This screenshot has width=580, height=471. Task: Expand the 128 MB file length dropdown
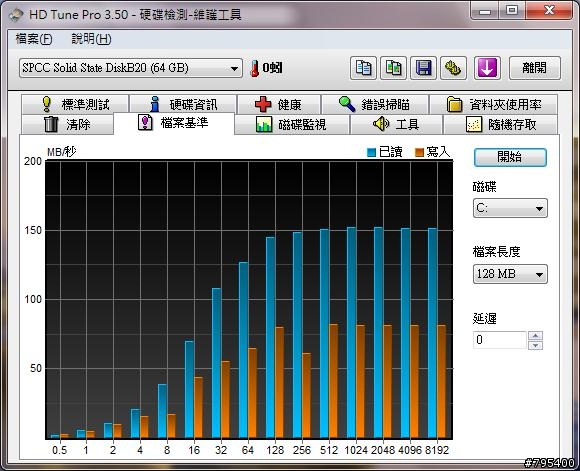[x=510, y=274]
